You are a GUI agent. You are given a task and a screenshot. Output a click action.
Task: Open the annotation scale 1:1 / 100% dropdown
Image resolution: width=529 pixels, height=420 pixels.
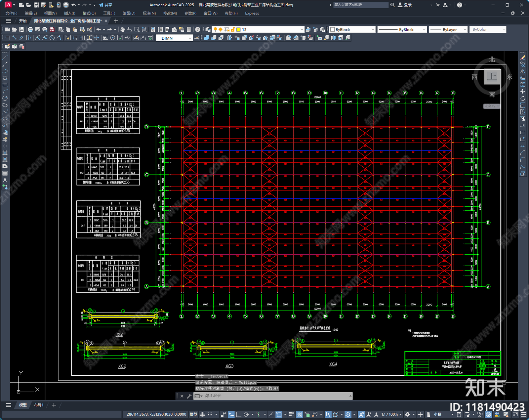click(x=391, y=414)
